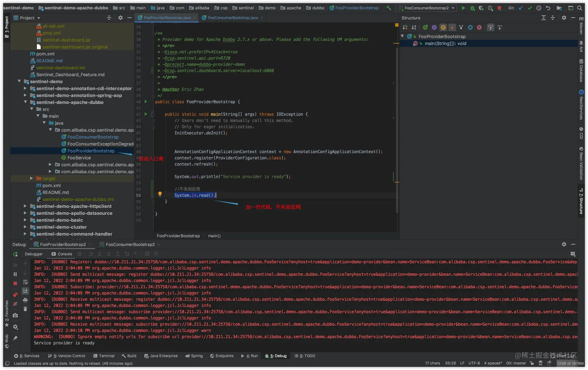Pause the debug program

click(x=15, y=274)
